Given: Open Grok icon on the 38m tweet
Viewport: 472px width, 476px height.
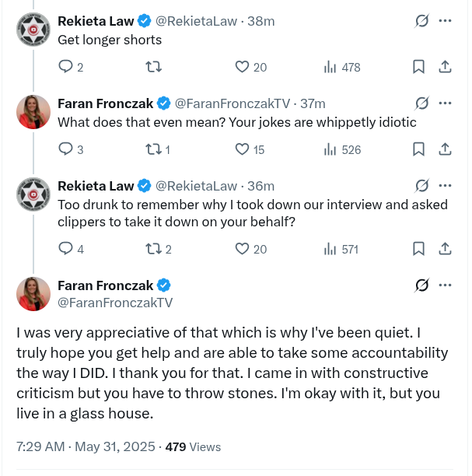Looking at the screenshot, I should [421, 21].
